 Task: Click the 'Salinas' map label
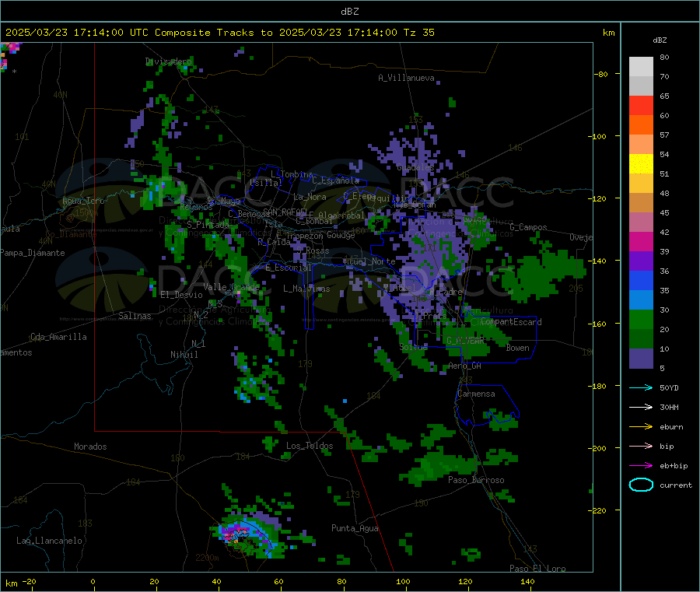[x=135, y=316]
